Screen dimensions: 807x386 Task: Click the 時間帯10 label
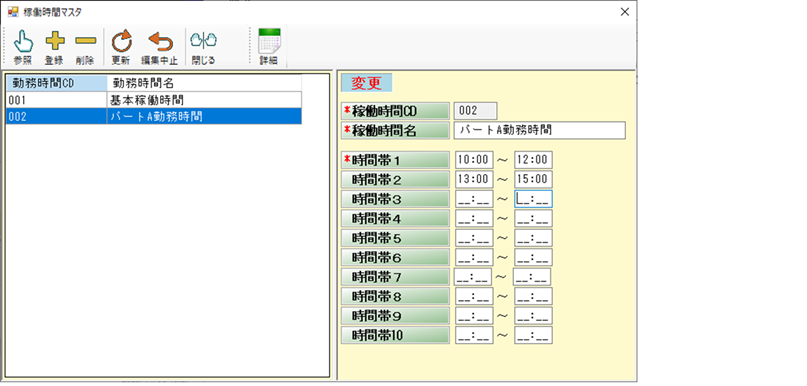click(x=395, y=336)
